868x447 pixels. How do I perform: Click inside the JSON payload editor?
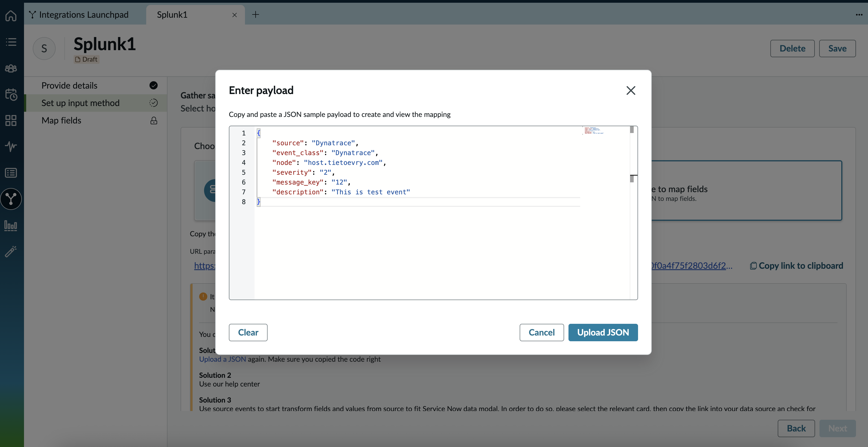coord(433,213)
